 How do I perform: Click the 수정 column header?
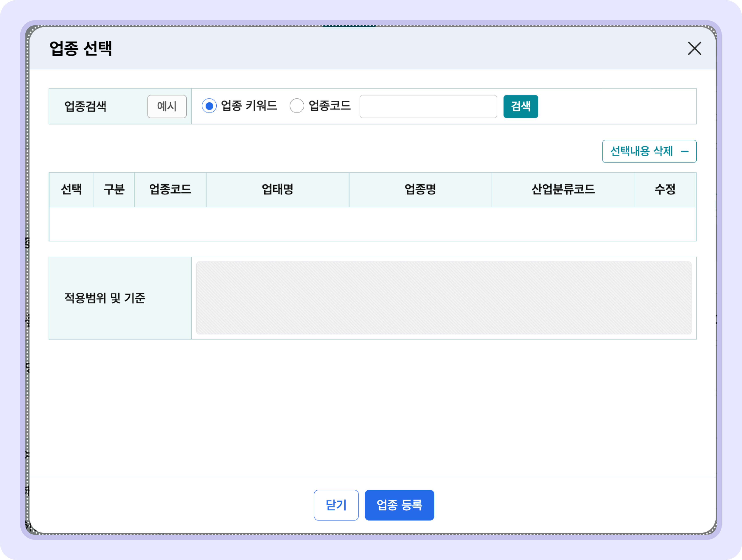(665, 190)
